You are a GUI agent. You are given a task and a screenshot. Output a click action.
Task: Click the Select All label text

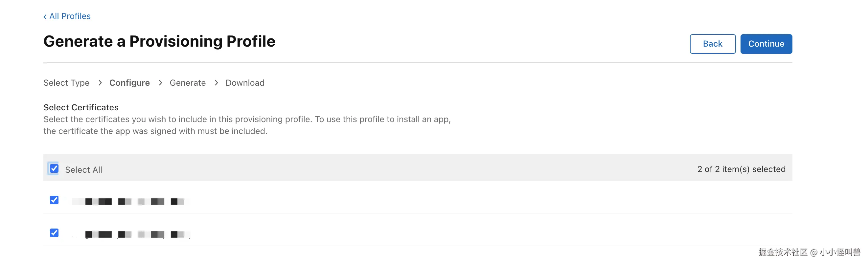click(83, 170)
